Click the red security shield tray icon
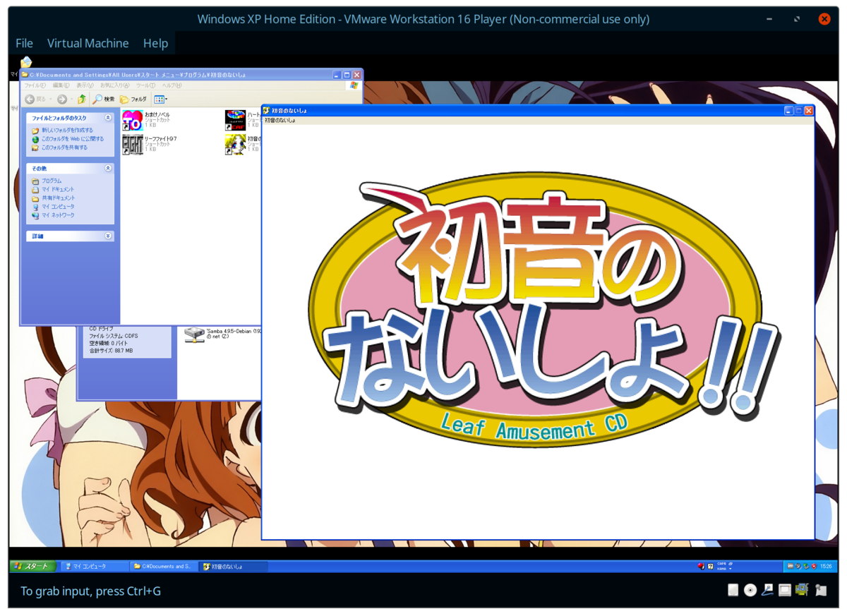The width and height of the screenshot is (847, 616). [814, 566]
